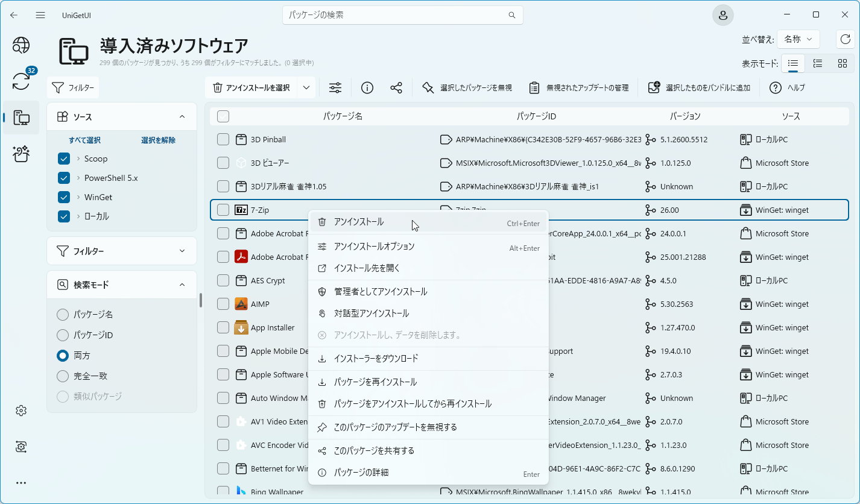
Task: Open the 並べ替え 名称 sort dropdown
Action: (798, 39)
